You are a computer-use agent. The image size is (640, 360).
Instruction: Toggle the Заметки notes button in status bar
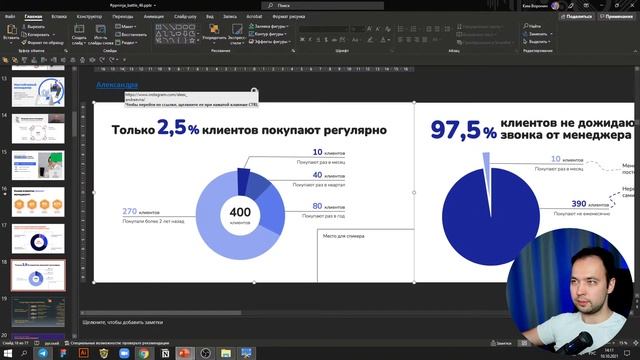pyautogui.click(x=501, y=343)
